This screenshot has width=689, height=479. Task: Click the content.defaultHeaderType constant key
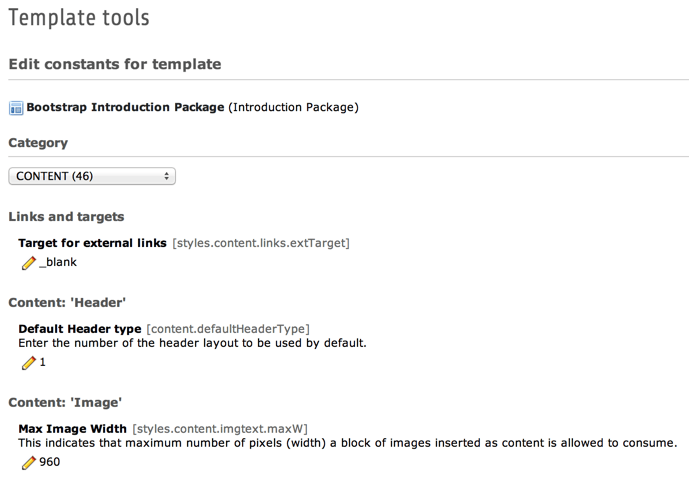coord(228,328)
